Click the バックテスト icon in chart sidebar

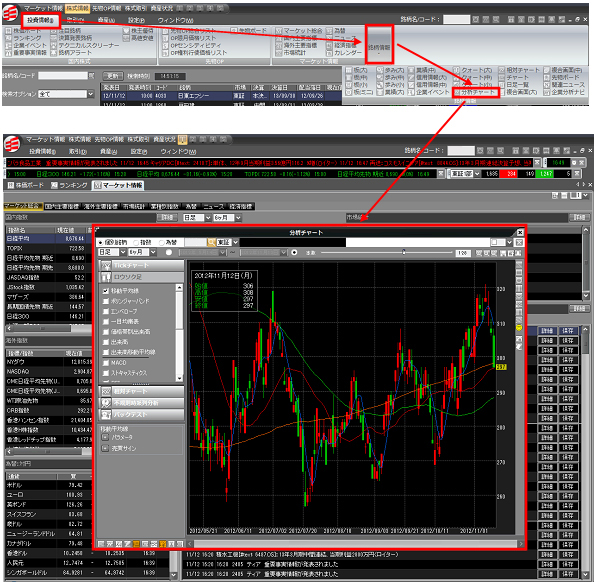click(106, 415)
